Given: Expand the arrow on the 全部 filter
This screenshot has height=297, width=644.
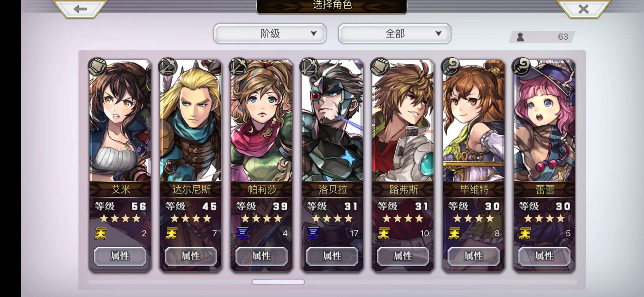Looking at the screenshot, I should click(438, 34).
